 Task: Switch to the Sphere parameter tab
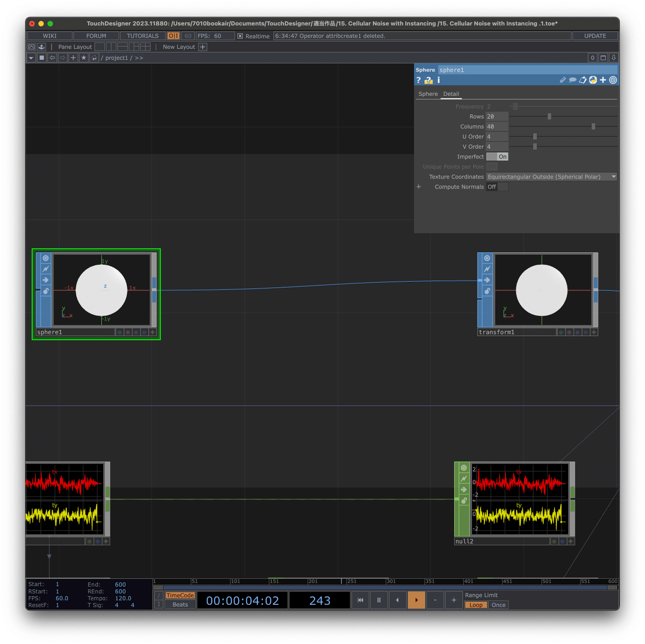point(428,94)
